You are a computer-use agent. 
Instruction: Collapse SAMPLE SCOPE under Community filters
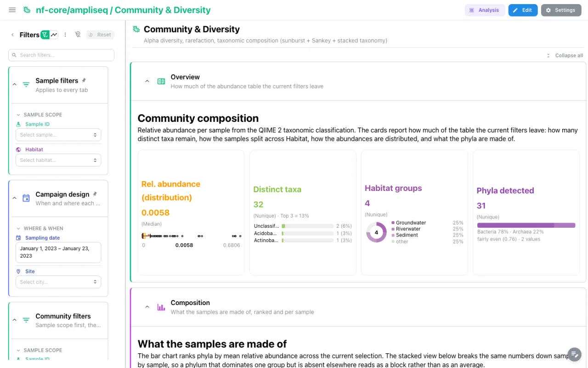coord(18,351)
